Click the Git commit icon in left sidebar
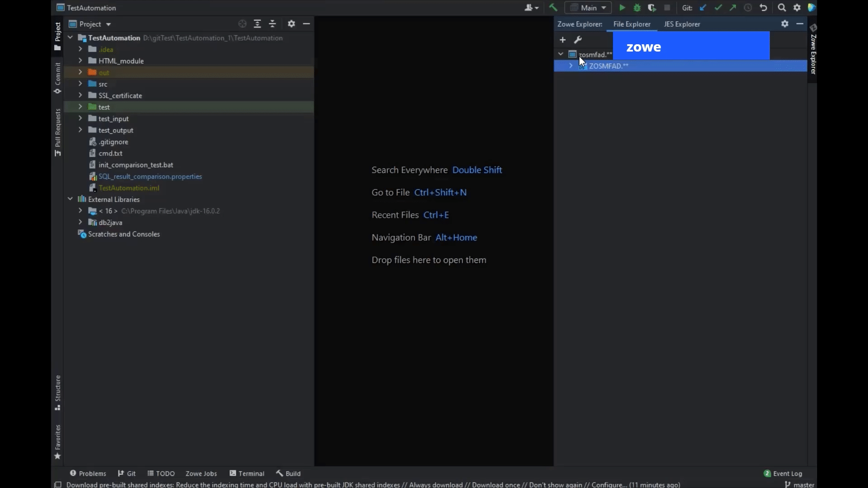The height and width of the screenshot is (488, 868). (x=57, y=91)
